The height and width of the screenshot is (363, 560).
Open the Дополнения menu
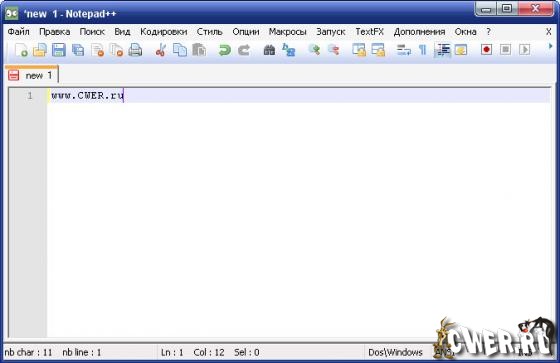pos(419,32)
